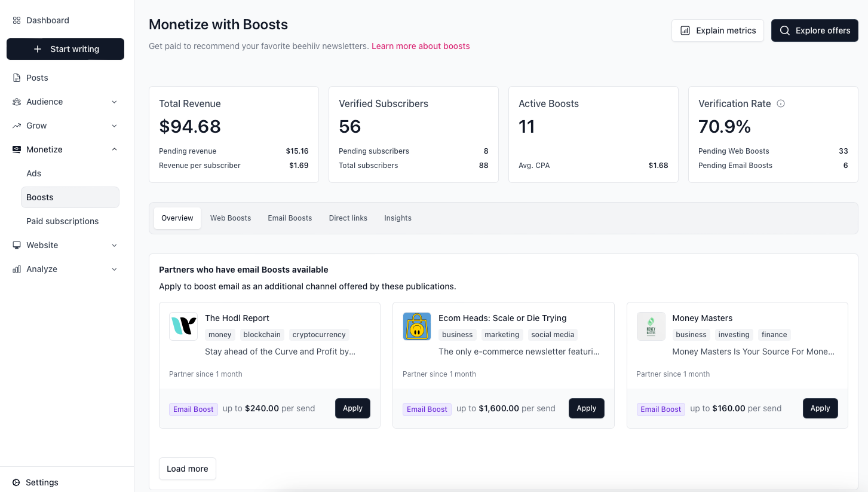This screenshot has width=868, height=492.
Task: Click the Analyze bar chart icon
Action: (17, 269)
